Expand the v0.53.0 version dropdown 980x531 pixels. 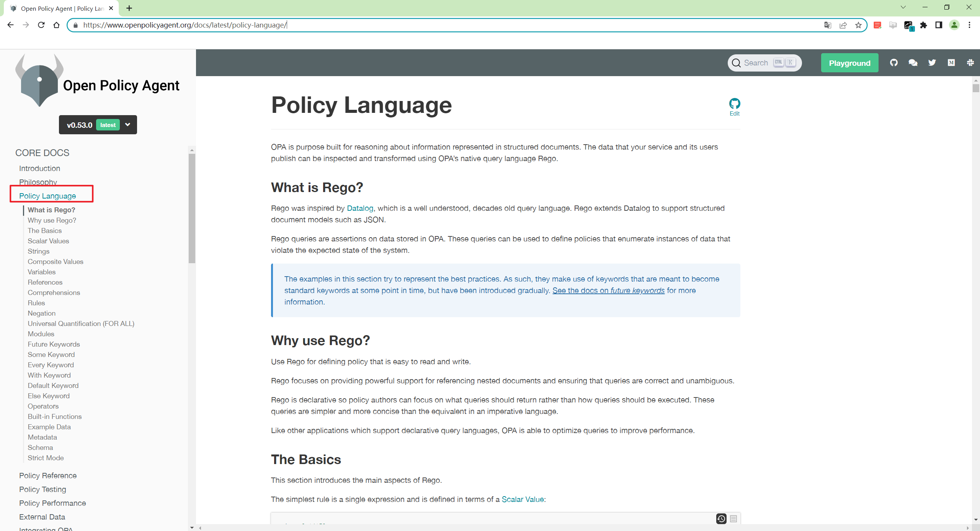[98, 125]
